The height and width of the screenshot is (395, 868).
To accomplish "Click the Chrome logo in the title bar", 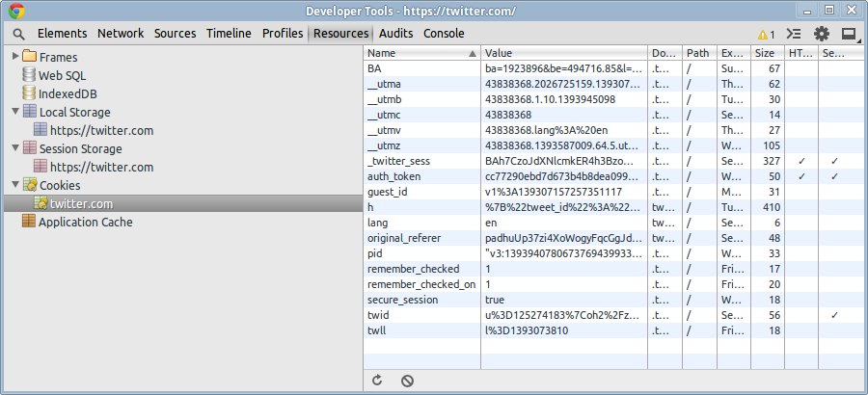I will (16, 11).
